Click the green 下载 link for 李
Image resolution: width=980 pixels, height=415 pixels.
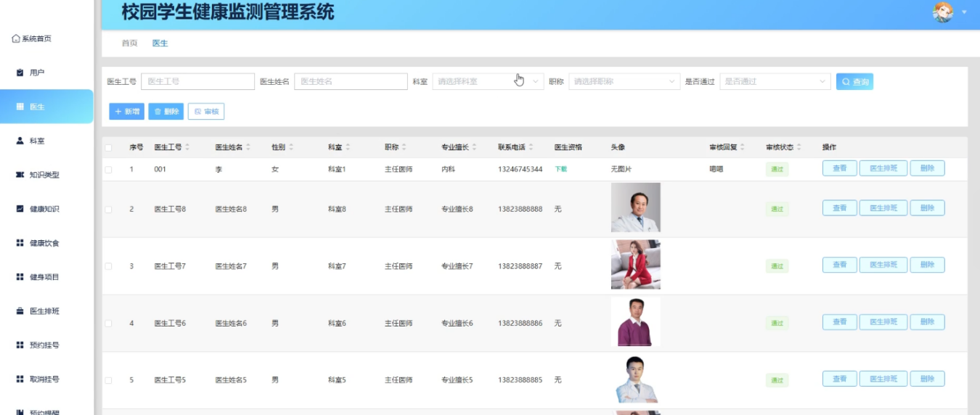[560, 169]
